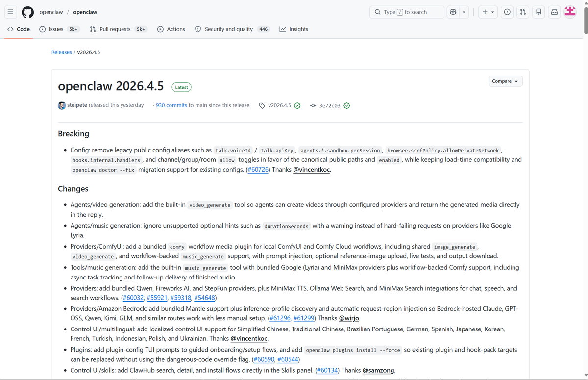Open @samzong profile mention

pos(378,370)
